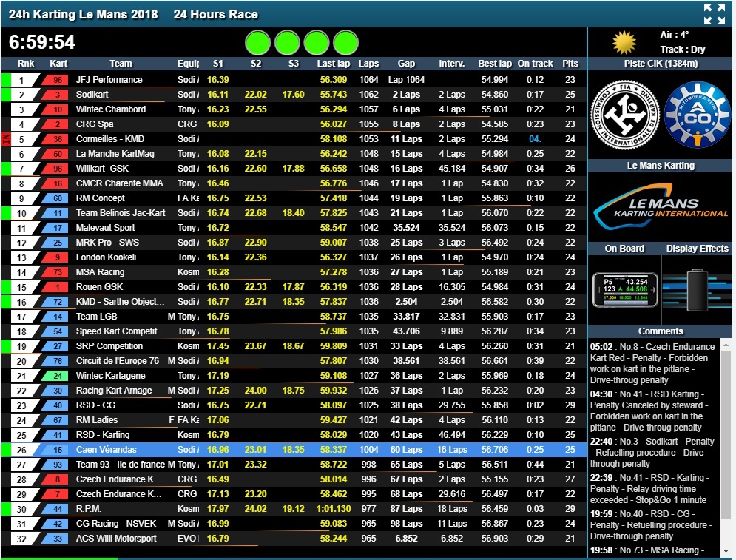Click the 22:40 Sodikart penalty comment
The width and height of the screenshot is (736, 560).
652,453
